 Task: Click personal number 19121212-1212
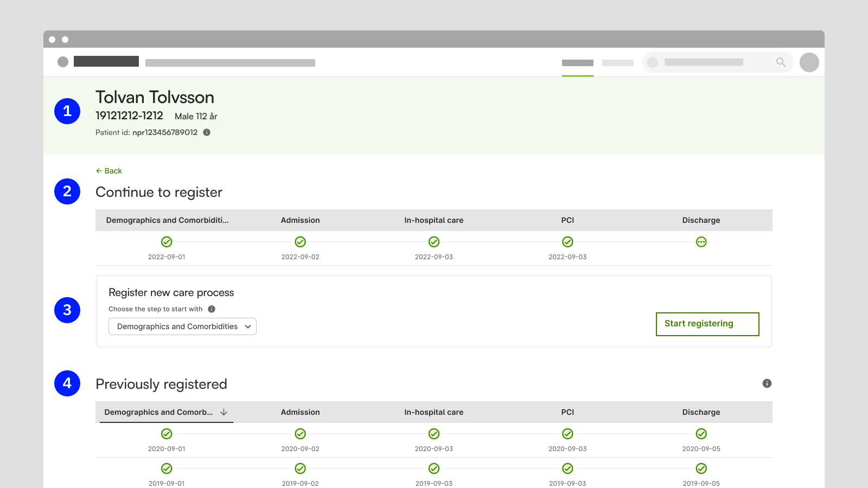pyautogui.click(x=129, y=115)
